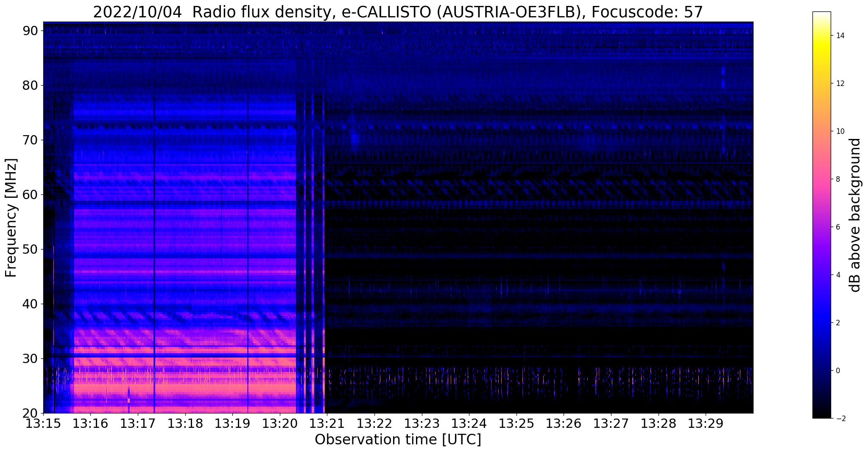The image size is (868, 452).
Task: Click the colorbar tick value 8
Action: pyautogui.click(x=837, y=179)
